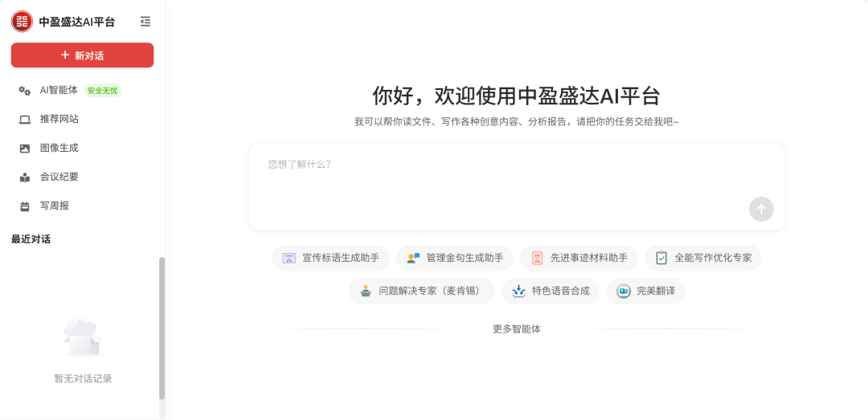Click the 完美翻译 round translate icon

pyautogui.click(x=624, y=291)
